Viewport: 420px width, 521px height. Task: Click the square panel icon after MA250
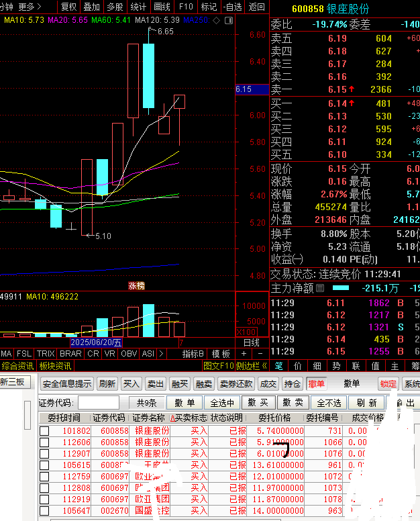pos(229,21)
